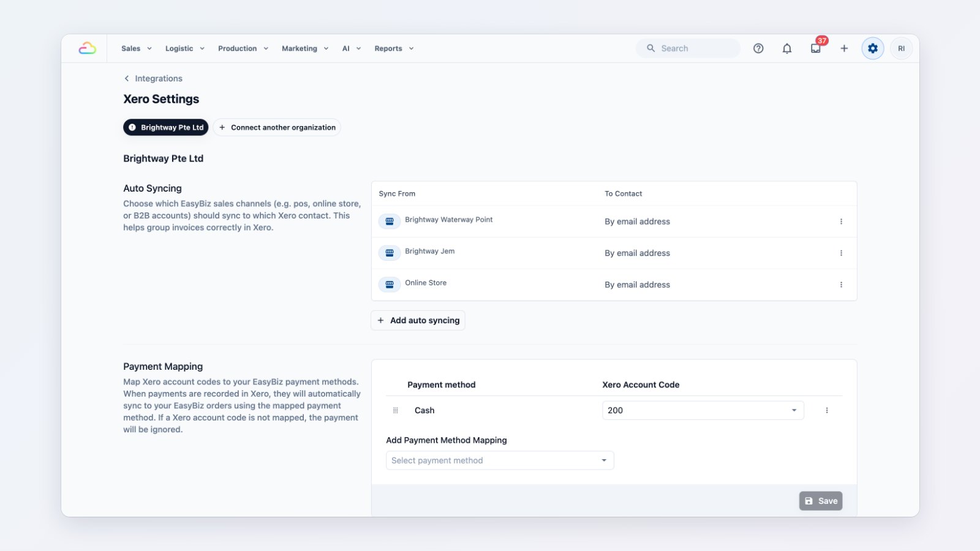This screenshot has height=551, width=980.
Task: Click the Sync From column header
Action: point(397,193)
